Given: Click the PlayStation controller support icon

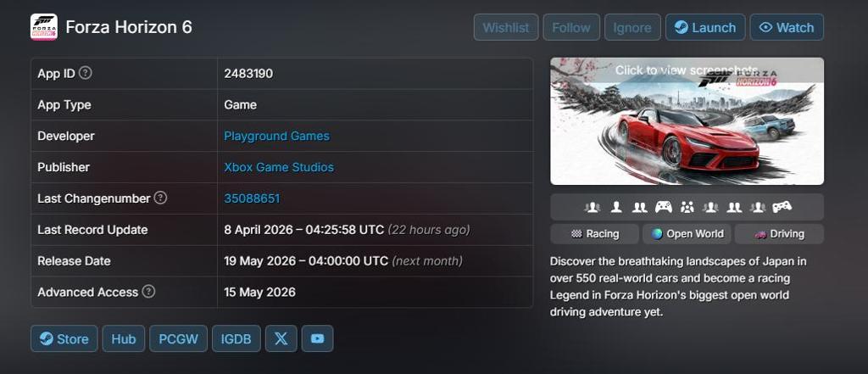Looking at the screenshot, I should [x=782, y=207].
